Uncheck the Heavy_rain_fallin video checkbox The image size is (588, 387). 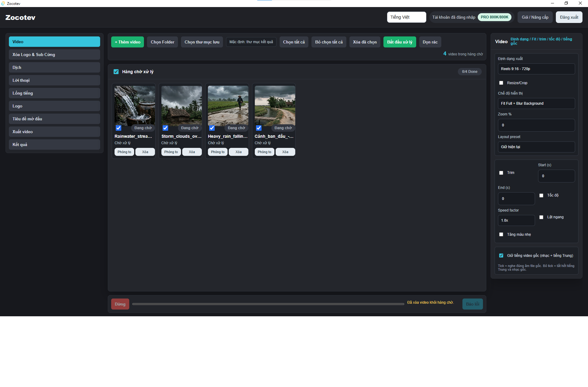[x=212, y=128]
